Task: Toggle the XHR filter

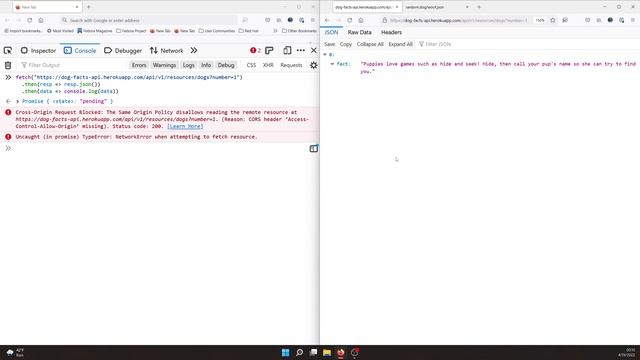Action: (268, 65)
